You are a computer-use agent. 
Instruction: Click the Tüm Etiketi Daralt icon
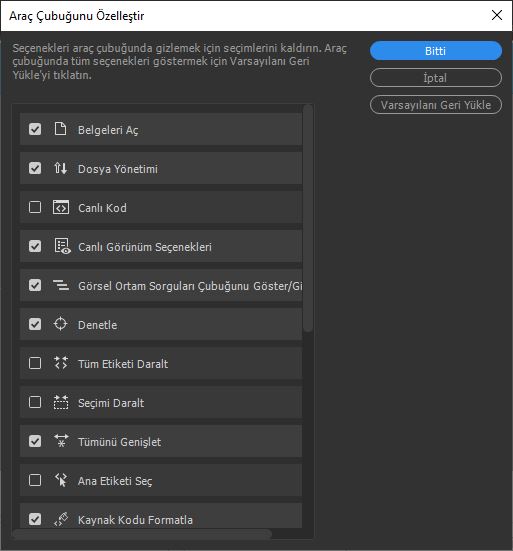(61, 363)
